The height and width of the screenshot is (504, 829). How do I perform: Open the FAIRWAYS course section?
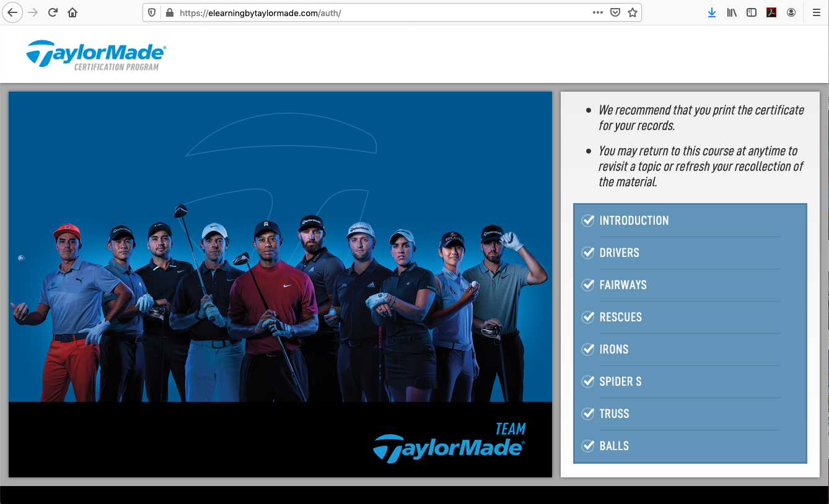(623, 285)
